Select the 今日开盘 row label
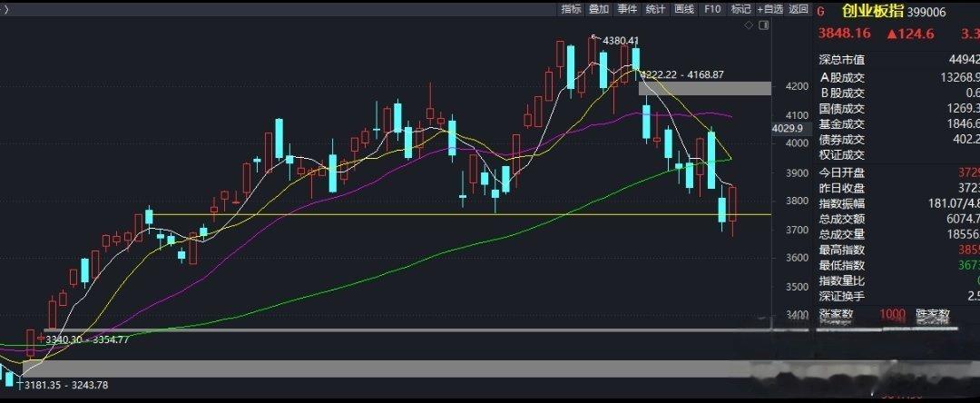 click(842, 172)
